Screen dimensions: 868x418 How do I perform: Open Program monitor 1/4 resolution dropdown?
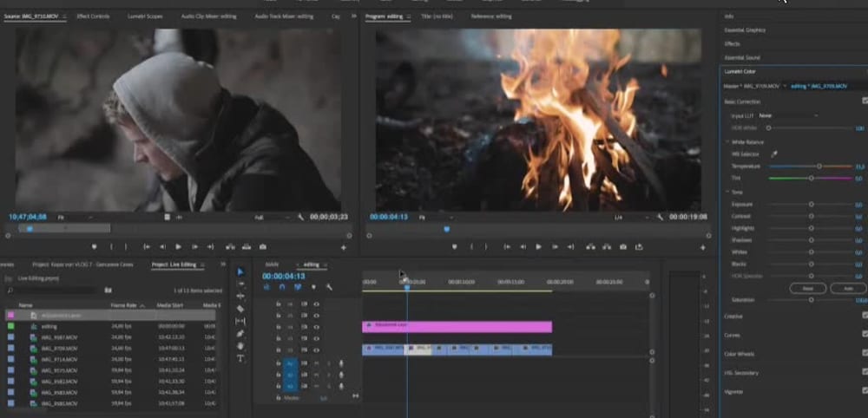point(631,218)
